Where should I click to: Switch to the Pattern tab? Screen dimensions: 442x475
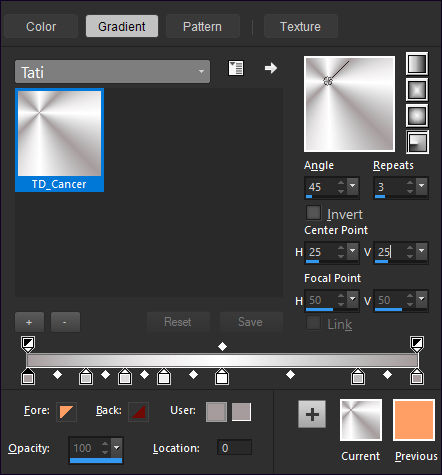coord(202,26)
